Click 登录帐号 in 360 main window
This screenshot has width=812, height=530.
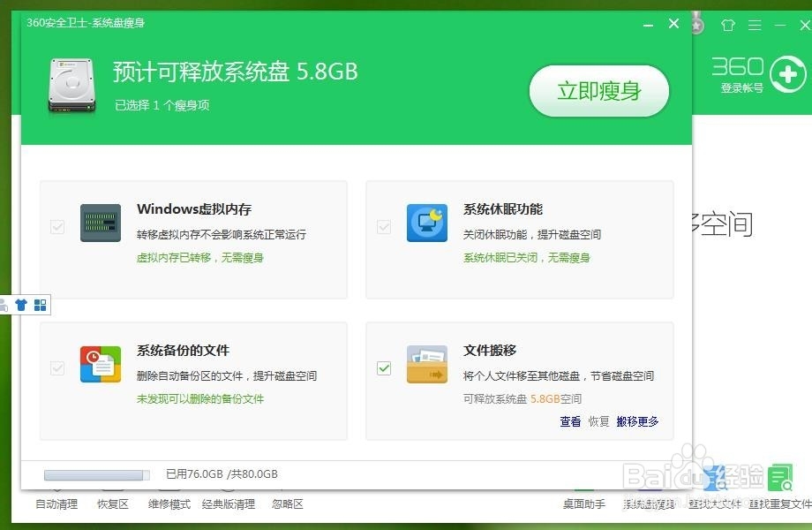pyautogui.click(x=742, y=88)
